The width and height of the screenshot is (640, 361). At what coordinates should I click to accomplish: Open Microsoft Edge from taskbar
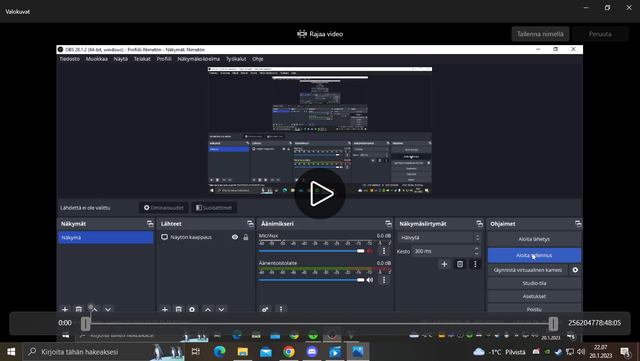(220, 352)
